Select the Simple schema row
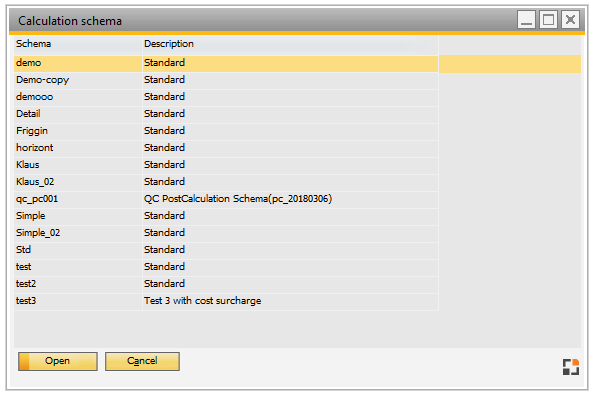This screenshot has width=594, height=397. (x=226, y=216)
